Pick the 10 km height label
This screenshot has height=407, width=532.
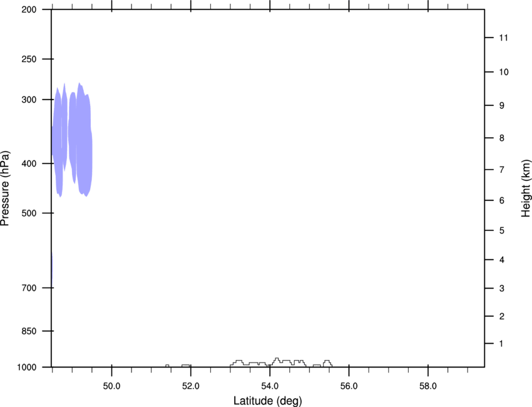[x=504, y=72]
